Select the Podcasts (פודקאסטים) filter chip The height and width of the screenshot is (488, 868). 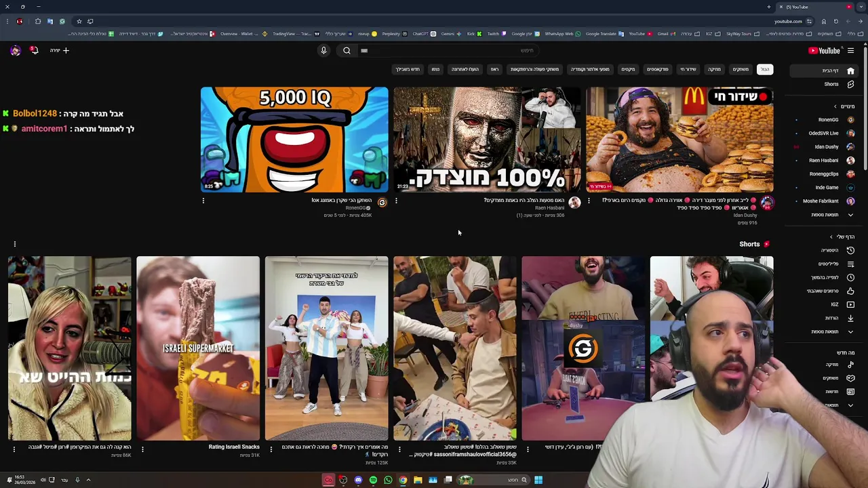[x=657, y=69]
